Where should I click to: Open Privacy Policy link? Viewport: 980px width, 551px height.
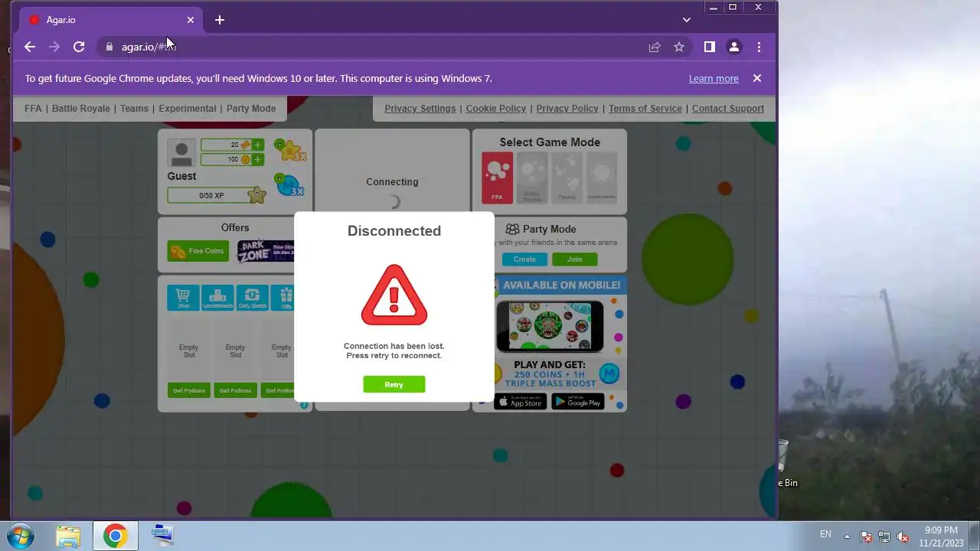click(x=567, y=108)
